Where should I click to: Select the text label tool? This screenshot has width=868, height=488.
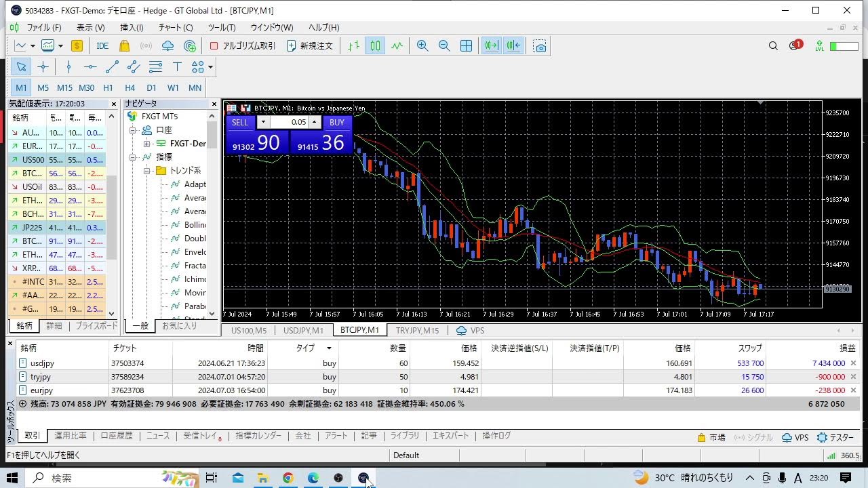point(177,66)
